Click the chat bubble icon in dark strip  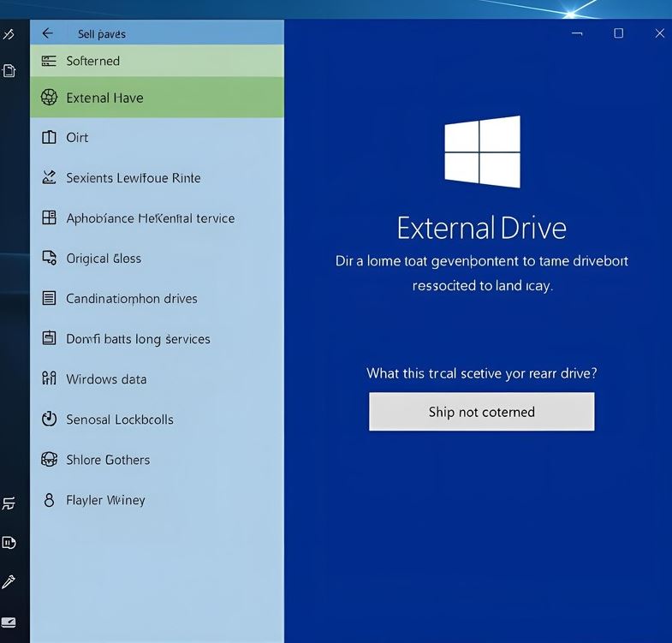(9, 543)
